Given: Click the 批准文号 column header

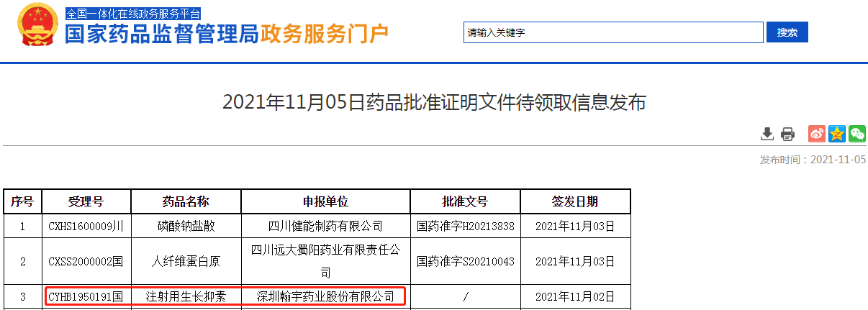Looking at the screenshot, I should click(x=465, y=201).
